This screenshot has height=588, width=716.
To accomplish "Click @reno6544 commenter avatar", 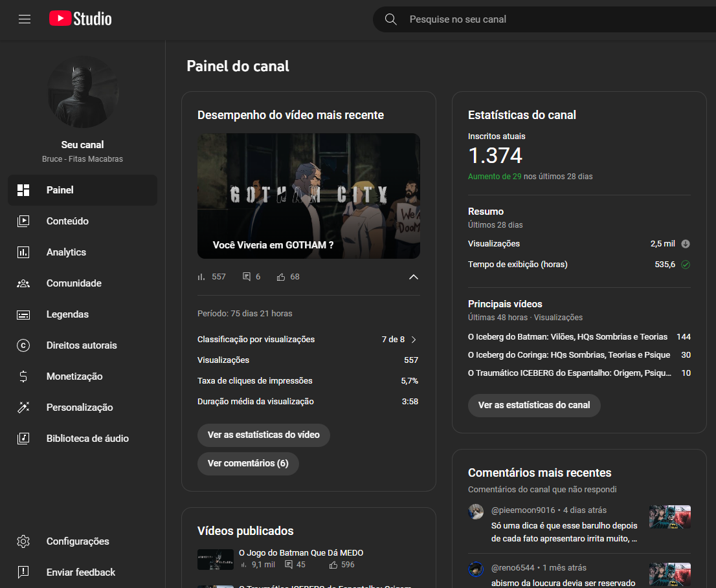I will [476, 569].
